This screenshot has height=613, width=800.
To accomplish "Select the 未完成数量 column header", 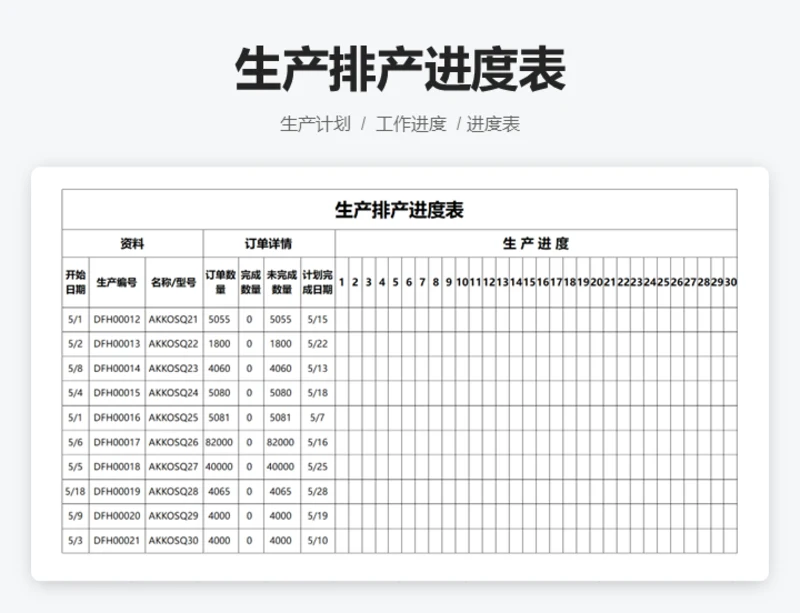I will [x=282, y=282].
